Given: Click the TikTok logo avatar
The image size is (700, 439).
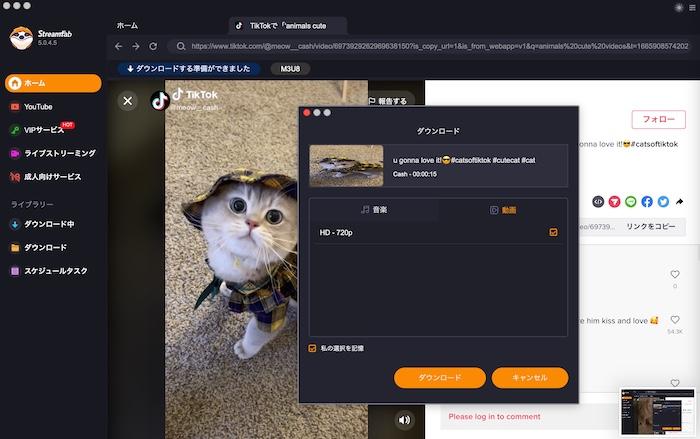Looking at the screenshot, I should (159, 101).
